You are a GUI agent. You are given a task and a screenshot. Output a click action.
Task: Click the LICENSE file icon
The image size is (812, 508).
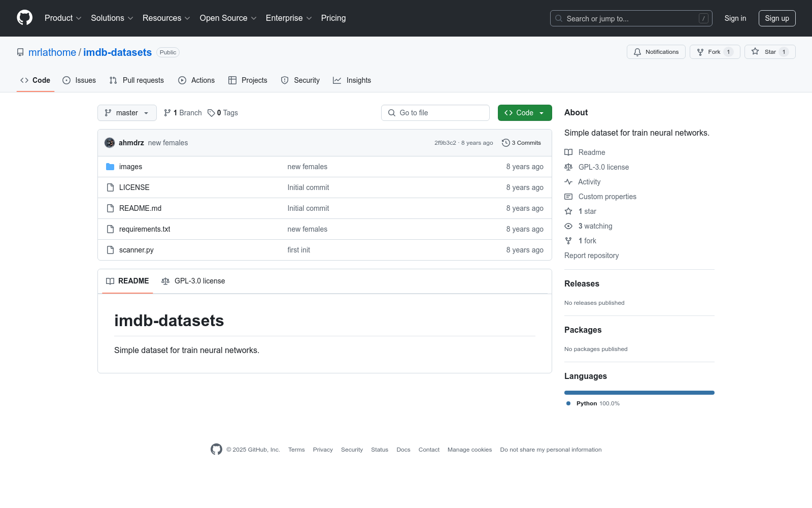pos(110,187)
